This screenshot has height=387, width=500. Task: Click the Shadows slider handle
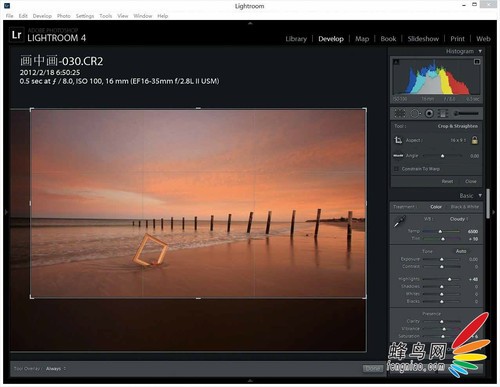pyautogui.click(x=442, y=287)
